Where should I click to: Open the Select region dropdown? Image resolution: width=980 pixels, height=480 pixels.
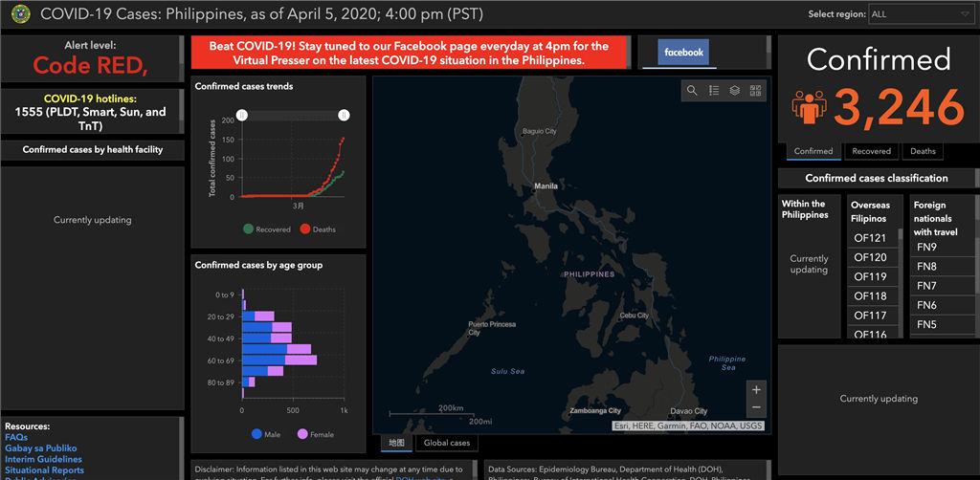tap(920, 14)
